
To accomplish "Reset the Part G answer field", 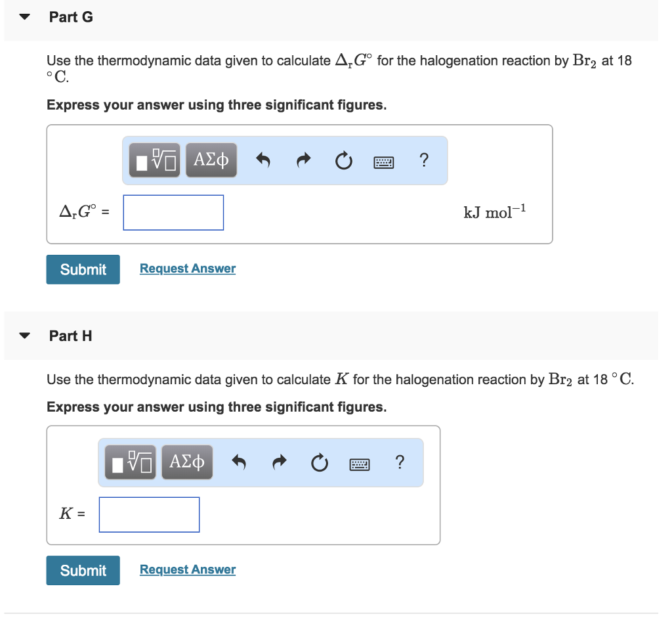I will click(x=343, y=160).
